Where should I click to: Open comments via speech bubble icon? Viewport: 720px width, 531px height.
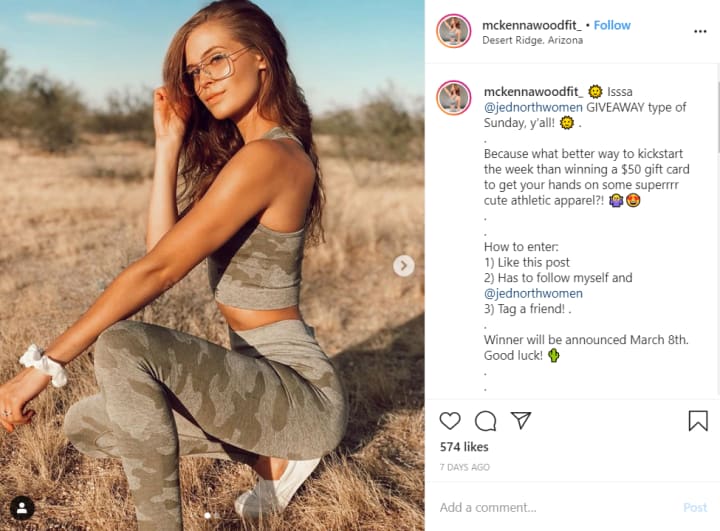pyautogui.click(x=485, y=421)
